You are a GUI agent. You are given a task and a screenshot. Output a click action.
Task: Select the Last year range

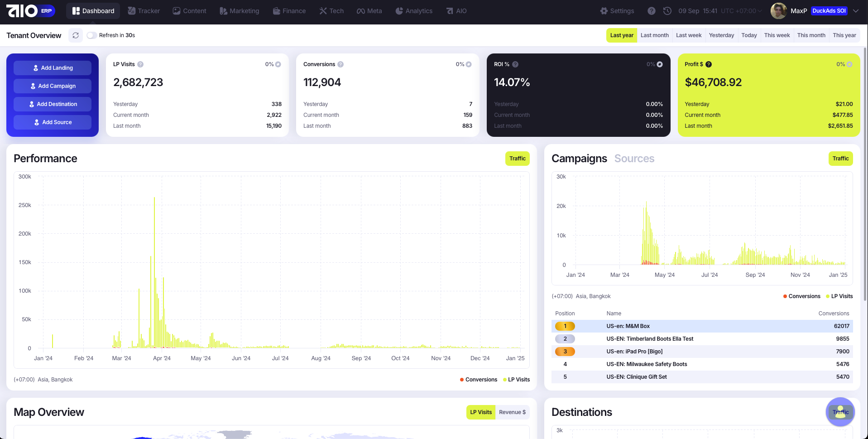tap(622, 35)
